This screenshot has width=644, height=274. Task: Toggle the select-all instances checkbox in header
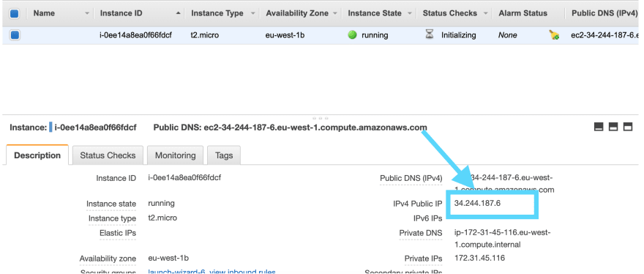point(15,14)
